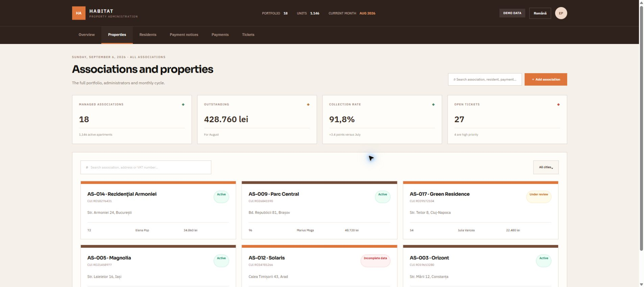This screenshot has width=644, height=287.
Task: Click the green diamond on Collection Rate card
Action: (x=433, y=105)
